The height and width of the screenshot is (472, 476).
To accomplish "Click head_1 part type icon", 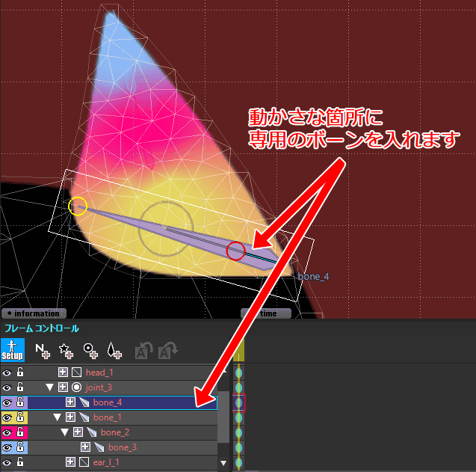I will pyautogui.click(x=76, y=373).
